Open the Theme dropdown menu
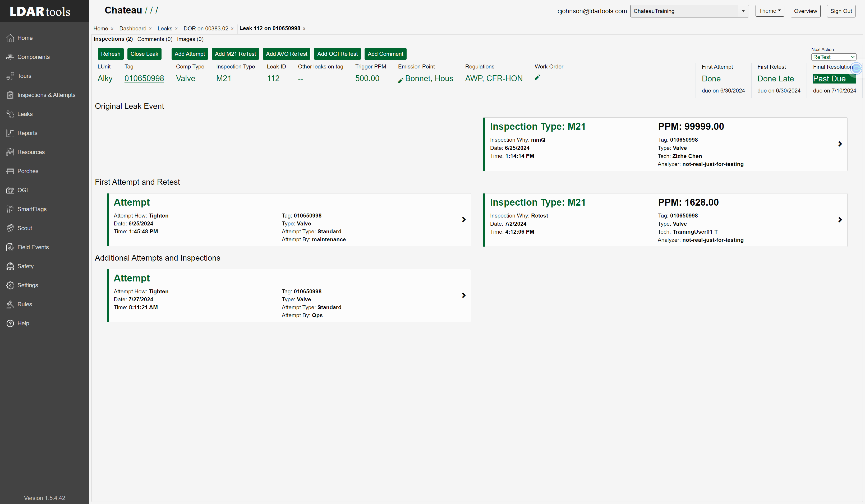This screenshot has height=504, width=865. click(770, 11)
